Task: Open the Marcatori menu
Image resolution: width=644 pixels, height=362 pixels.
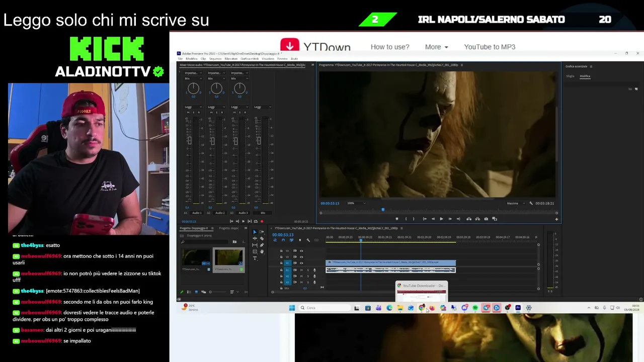Action: pos(231,59)
